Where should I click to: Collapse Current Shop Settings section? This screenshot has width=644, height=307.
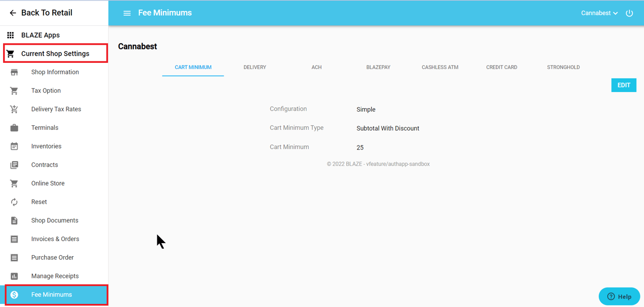click(55, 54)
